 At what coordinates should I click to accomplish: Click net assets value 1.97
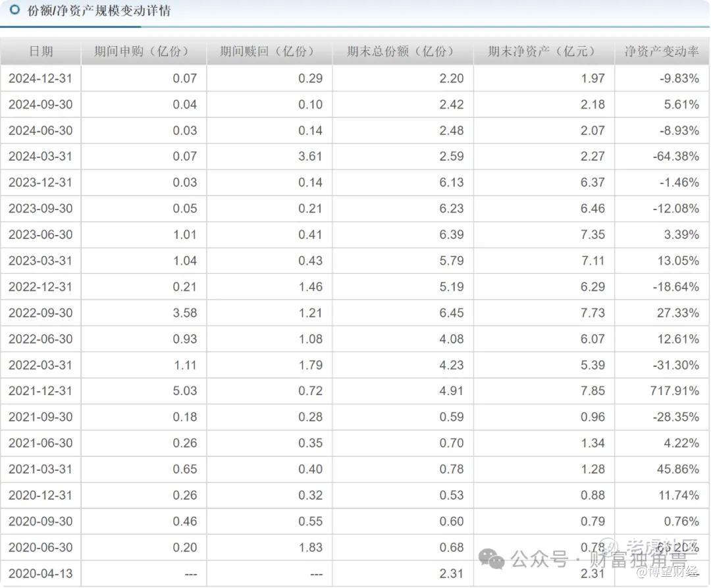592,78
